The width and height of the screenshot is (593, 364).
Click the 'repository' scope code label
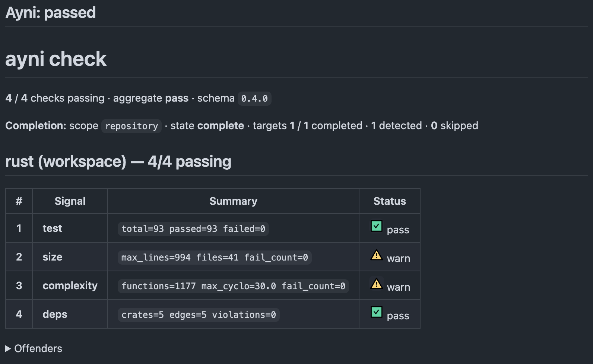[x=131, y=126]
